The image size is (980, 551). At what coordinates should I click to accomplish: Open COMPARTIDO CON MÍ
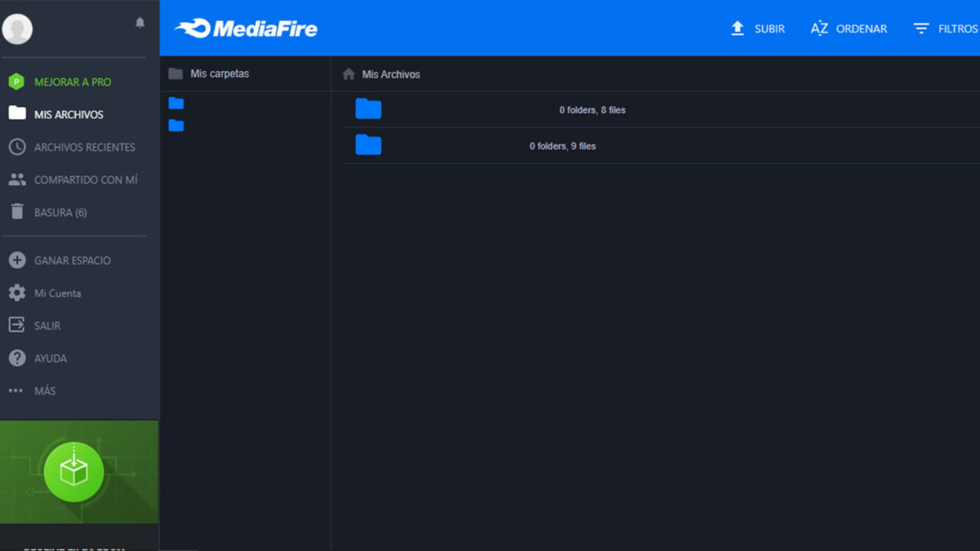(x=86, y=180)
